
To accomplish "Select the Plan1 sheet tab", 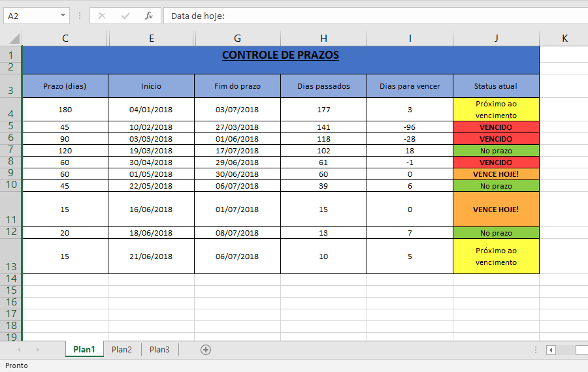I will click(84, 350).
